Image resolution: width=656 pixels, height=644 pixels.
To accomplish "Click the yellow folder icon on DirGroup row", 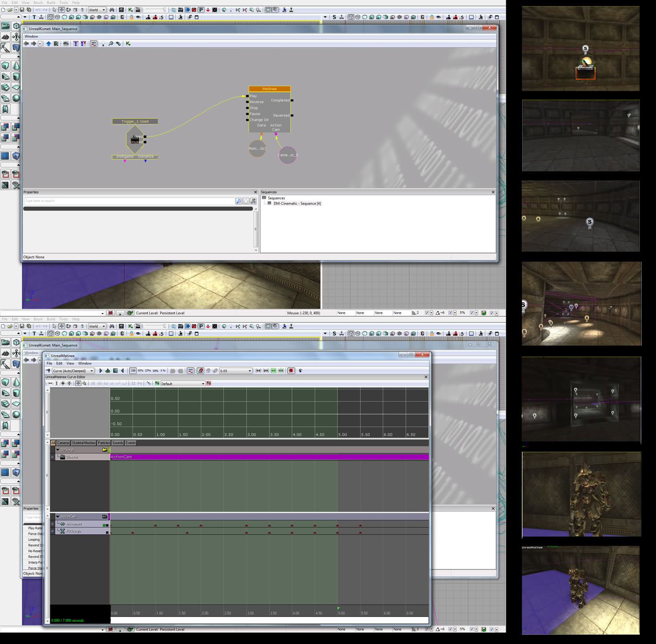I will pyautogui.click(x=105, y=449).
